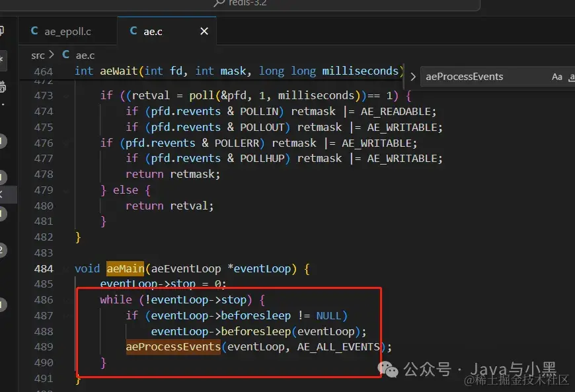Click the else keyword on line 479
This screenshot has width=575, height=392.
(x=126, y=190)
